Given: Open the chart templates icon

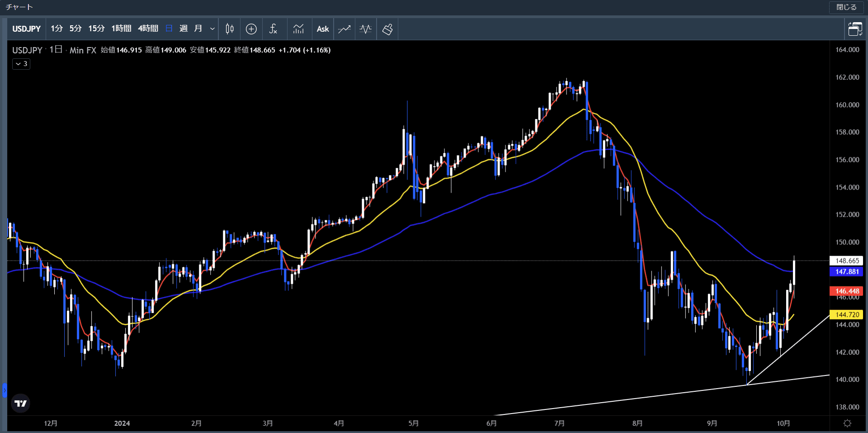Looking at the screenshot, I should point(298,29).
